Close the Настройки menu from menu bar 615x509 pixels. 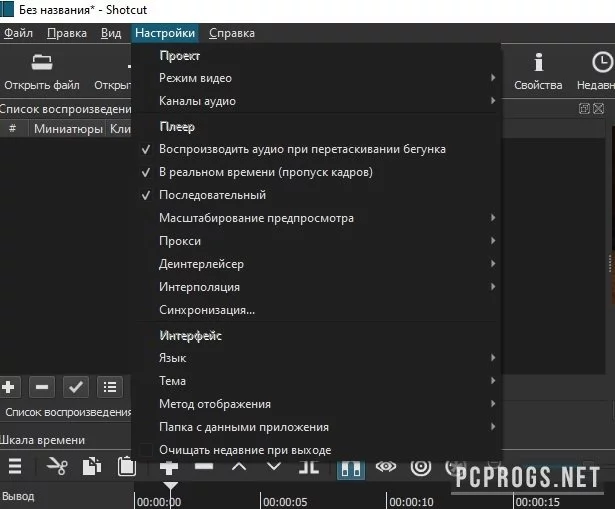pos(165,33)
